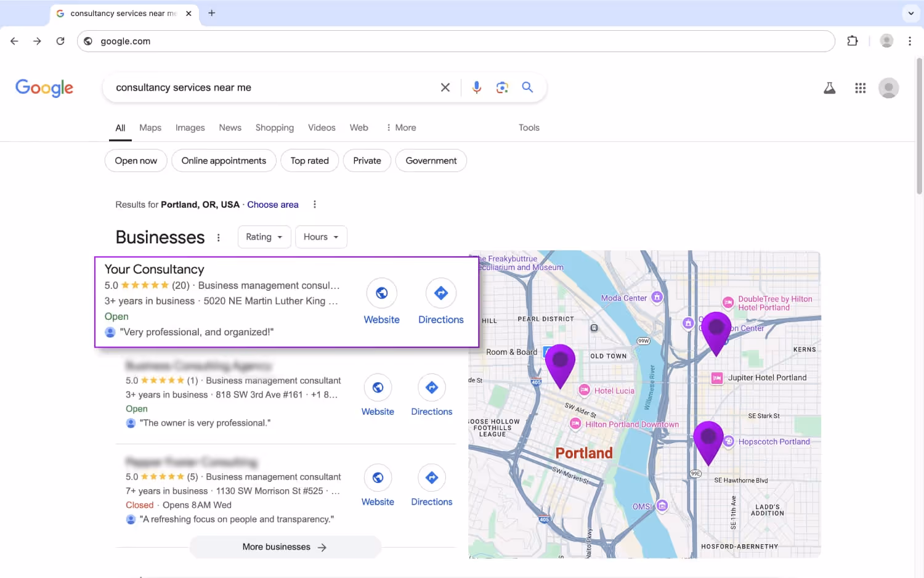Click the Moda Center map label
Viewport: 924px width, 578px height.
pyautogui.click(x=624, y=298)
